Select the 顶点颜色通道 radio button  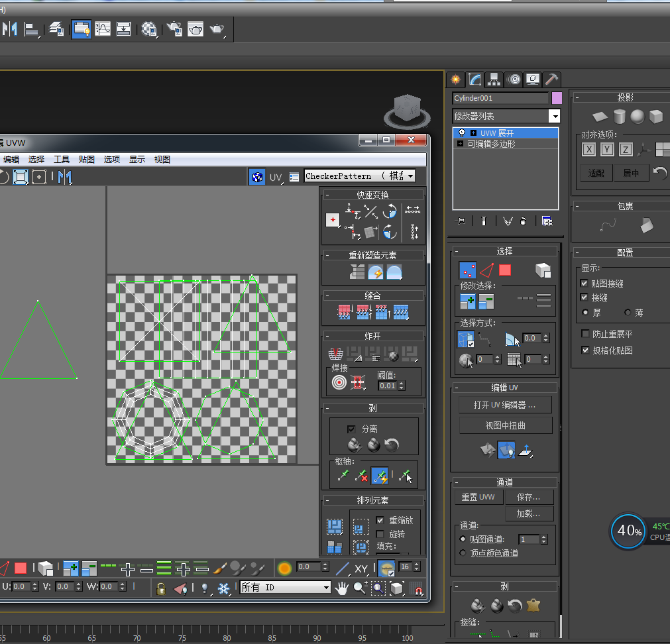[x=463, y=553]
